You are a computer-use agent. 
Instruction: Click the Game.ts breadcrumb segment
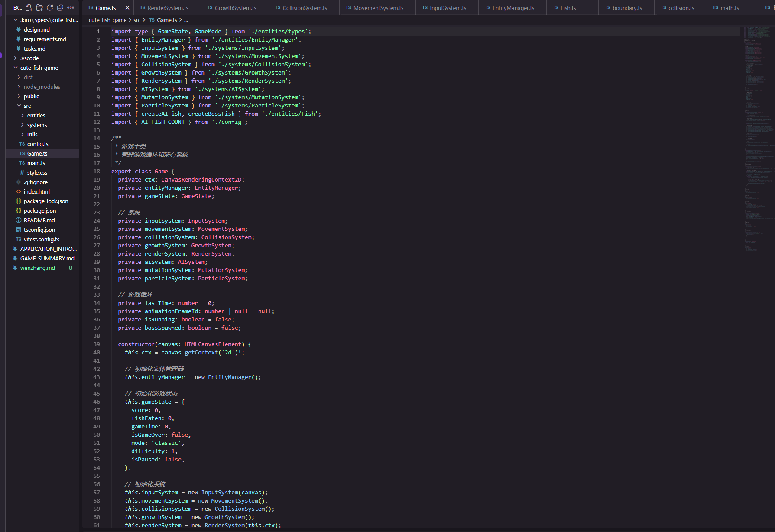163,20
